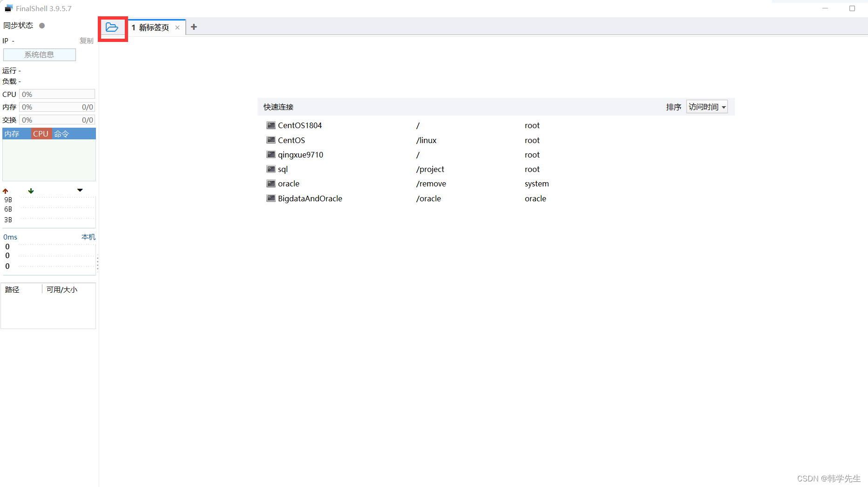Sort processes by 内存 column header
Viewport: 868px width, 487px height.
[x=17, y=134]
